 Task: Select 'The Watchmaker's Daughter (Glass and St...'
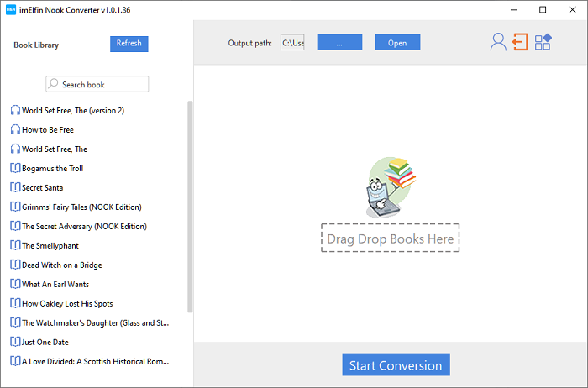tap(95, 322)
